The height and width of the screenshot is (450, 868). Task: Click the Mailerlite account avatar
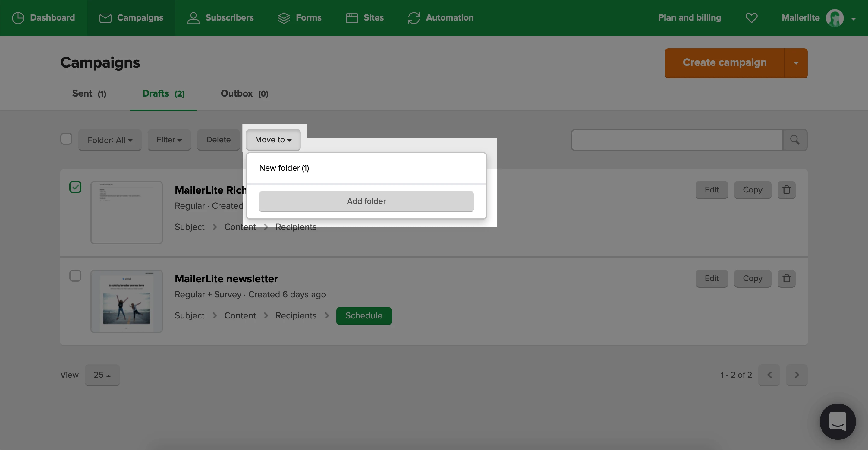(835, 18)
